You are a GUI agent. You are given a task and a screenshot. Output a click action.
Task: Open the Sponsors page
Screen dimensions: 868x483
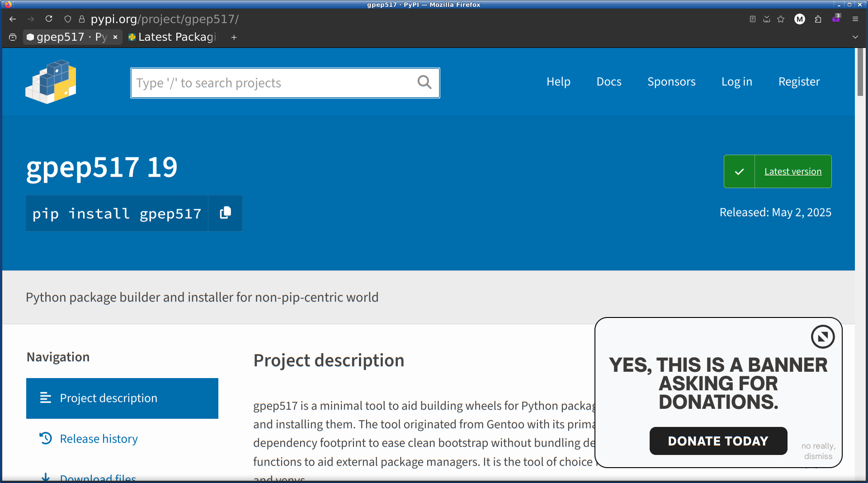tap(671, 82)
